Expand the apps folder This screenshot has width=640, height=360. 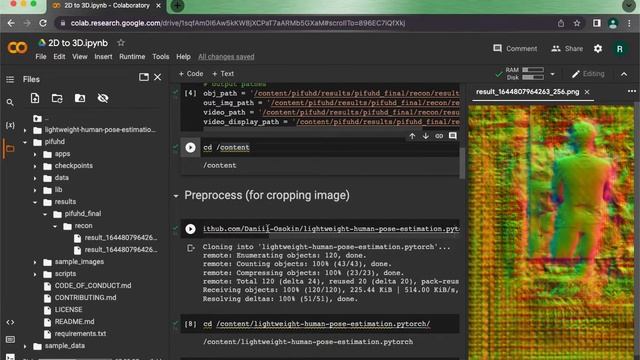click(35, 154)
